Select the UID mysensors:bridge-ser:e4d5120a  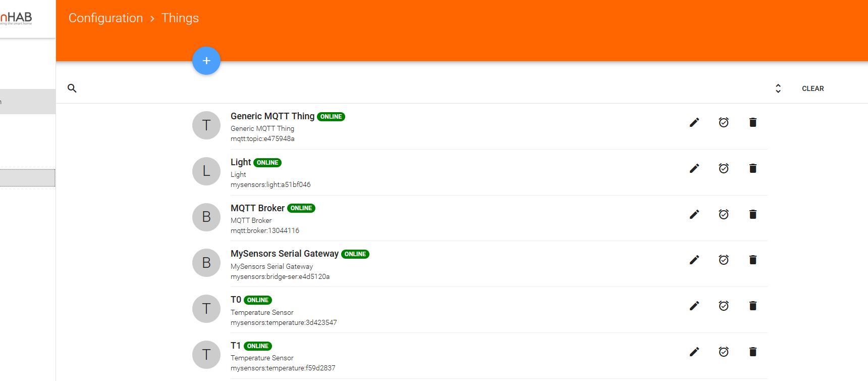[280, 276]
